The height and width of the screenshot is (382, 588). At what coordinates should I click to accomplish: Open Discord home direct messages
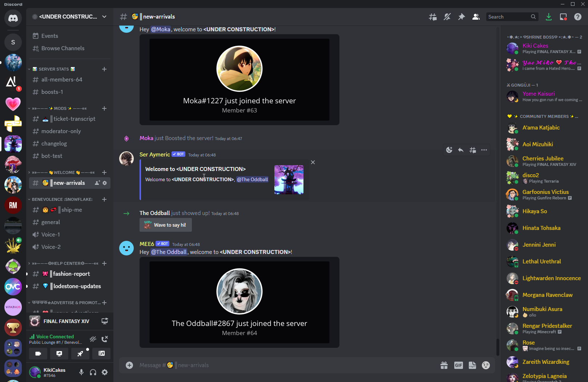tap(13, 18)
